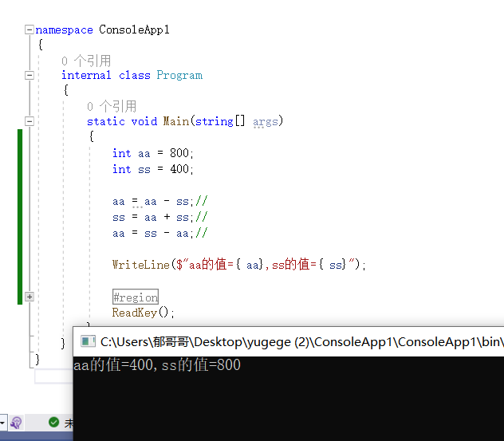This screenshot has height=441, width=504.
Task: Expand the collapsed #region block
Action: 30,297
